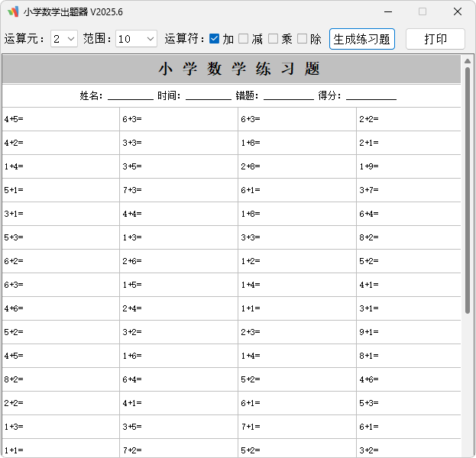
Task: Click the app logo in the title bar
Action: click(x=13, y=11)
